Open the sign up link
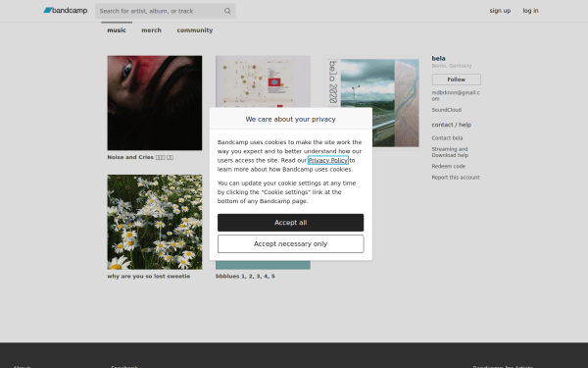 pyautogui.click(x=500, y=11)
